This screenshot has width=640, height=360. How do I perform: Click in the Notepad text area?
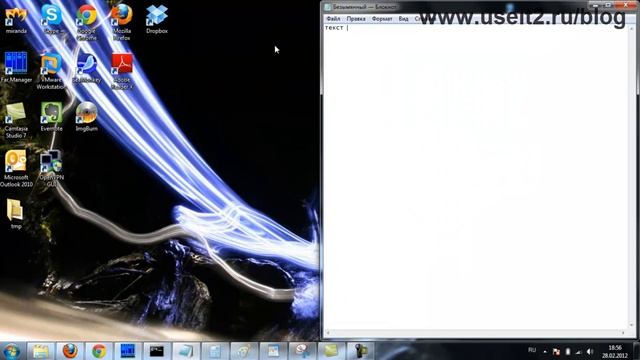click(476, 176)
